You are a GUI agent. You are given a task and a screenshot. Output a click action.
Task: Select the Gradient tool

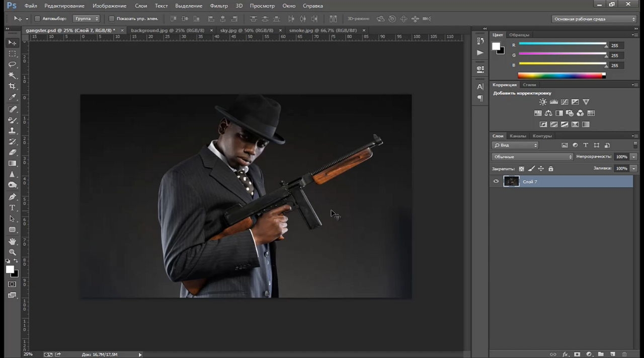point(13,164)
